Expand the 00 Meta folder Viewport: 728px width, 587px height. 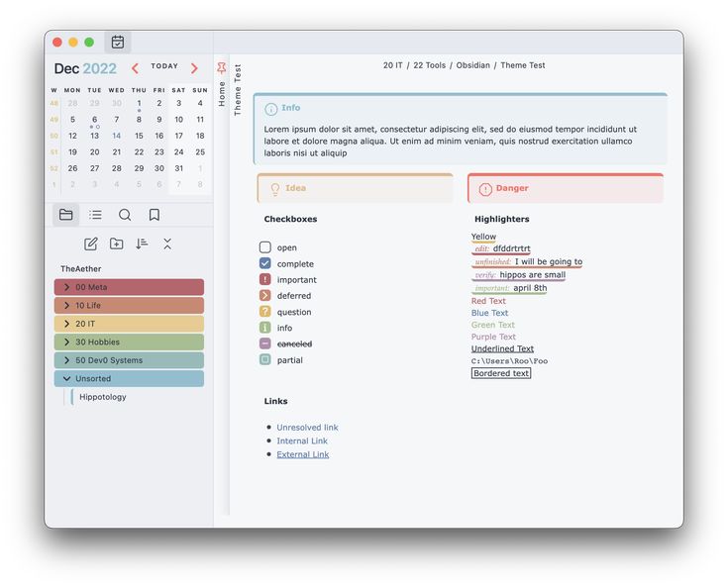(66, 287)
